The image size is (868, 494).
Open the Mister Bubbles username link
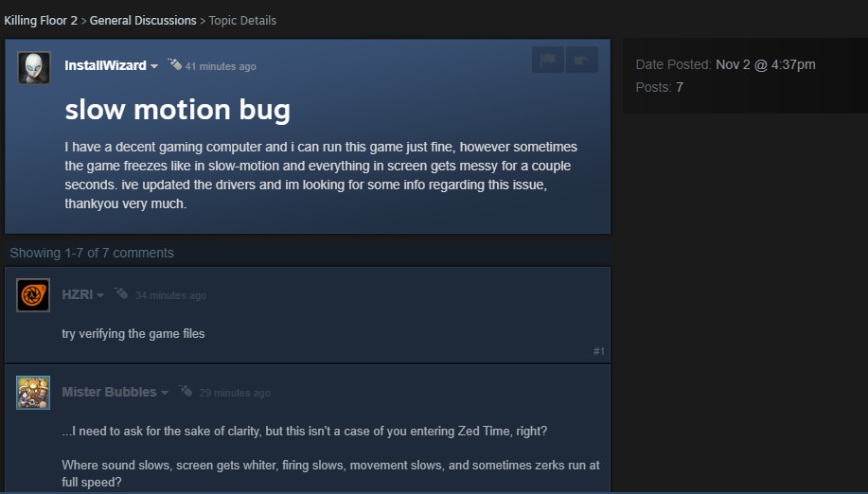pos(109,392)
